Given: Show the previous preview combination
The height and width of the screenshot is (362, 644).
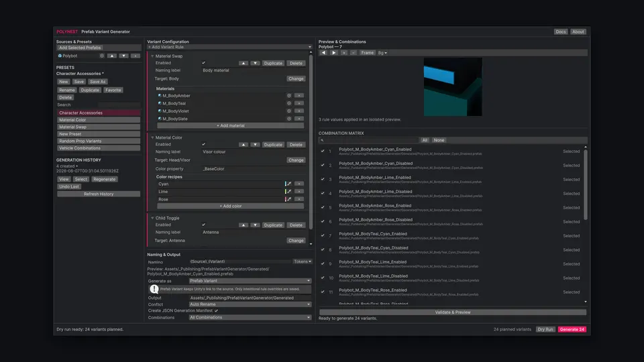Looking at the screenshot, I should (323, 53).
